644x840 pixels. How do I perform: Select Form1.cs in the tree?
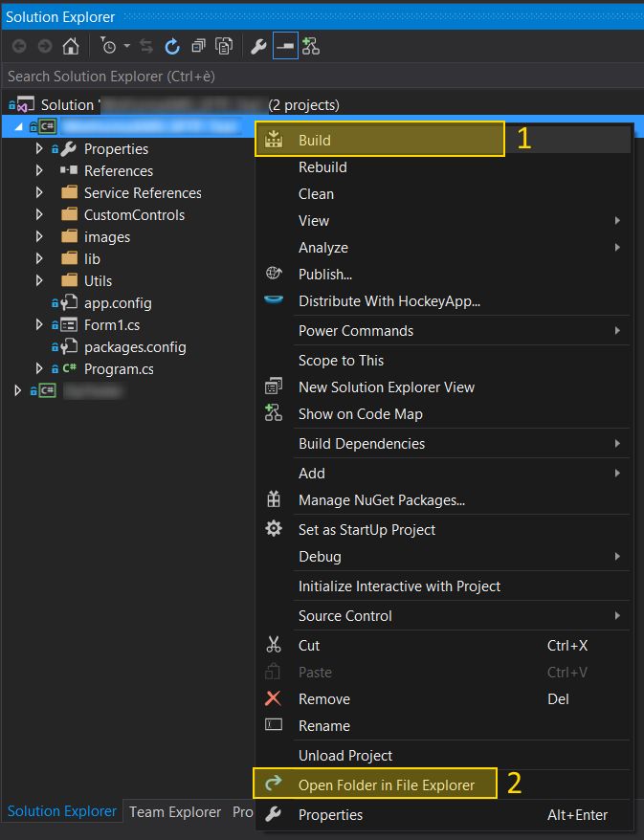(x=112, y=325)
